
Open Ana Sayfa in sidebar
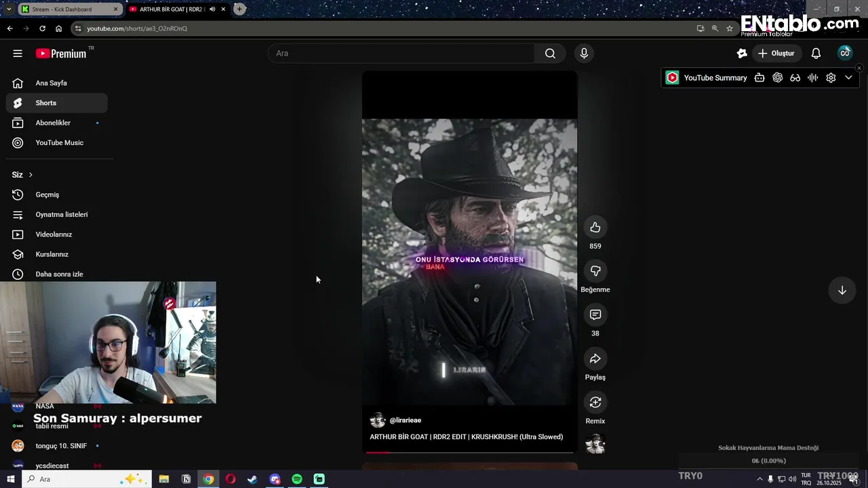tap(57, 83)
